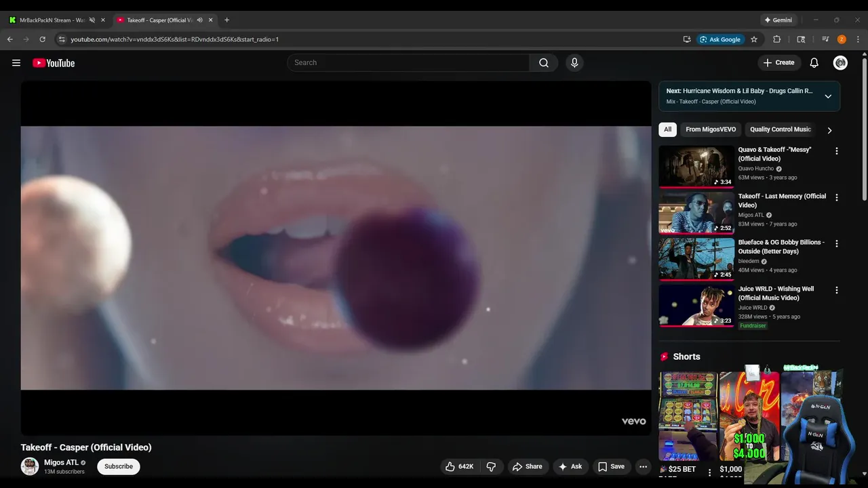Open YouTube notifications bell

click(814, 63)
